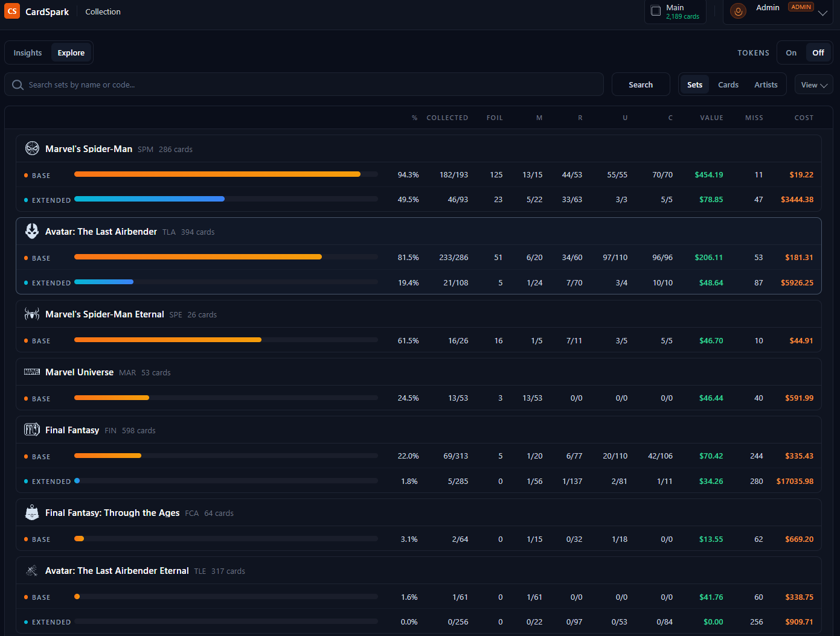840x636 pixels.
Task: Sort by the COST column header
Action: [804, 118]
